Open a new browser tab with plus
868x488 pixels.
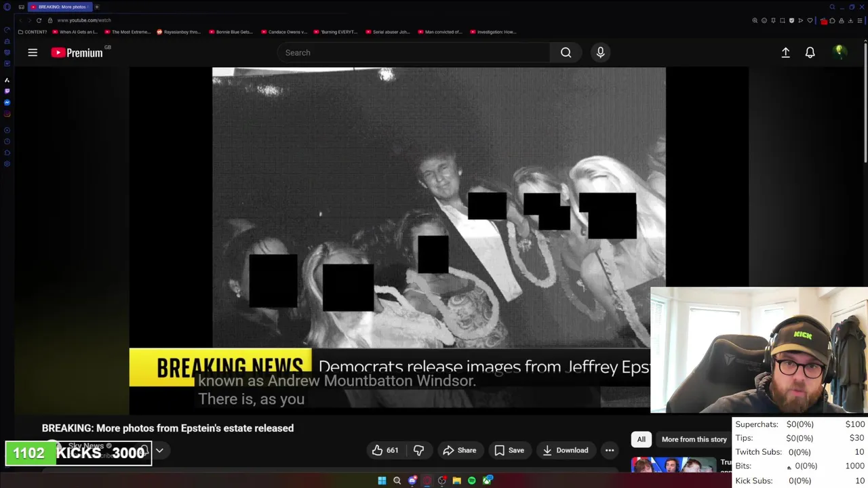(x=97, y=7)
